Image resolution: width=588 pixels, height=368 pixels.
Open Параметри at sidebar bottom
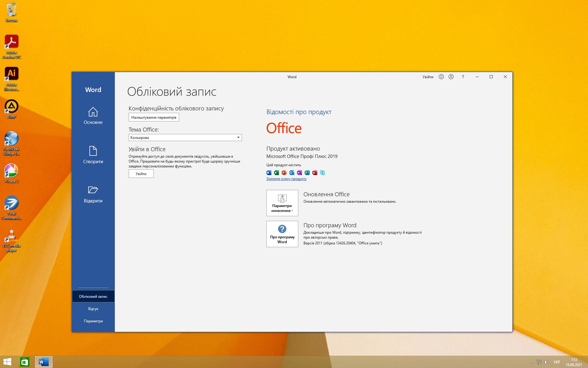click(93, 321)
